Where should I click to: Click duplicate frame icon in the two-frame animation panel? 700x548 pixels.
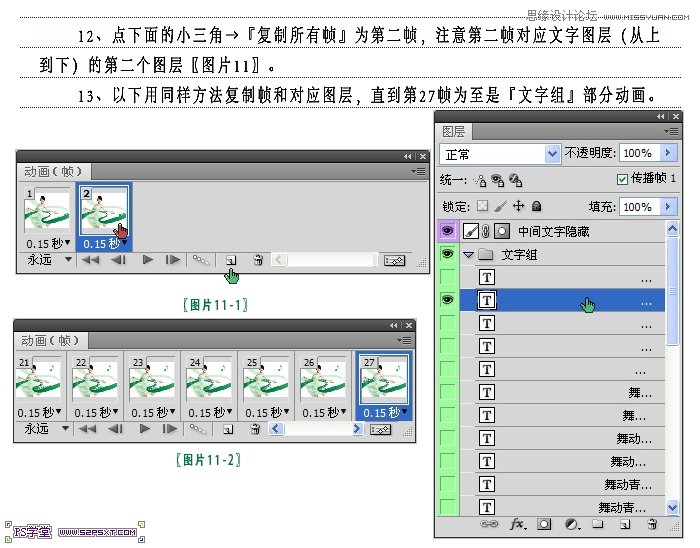231,260
